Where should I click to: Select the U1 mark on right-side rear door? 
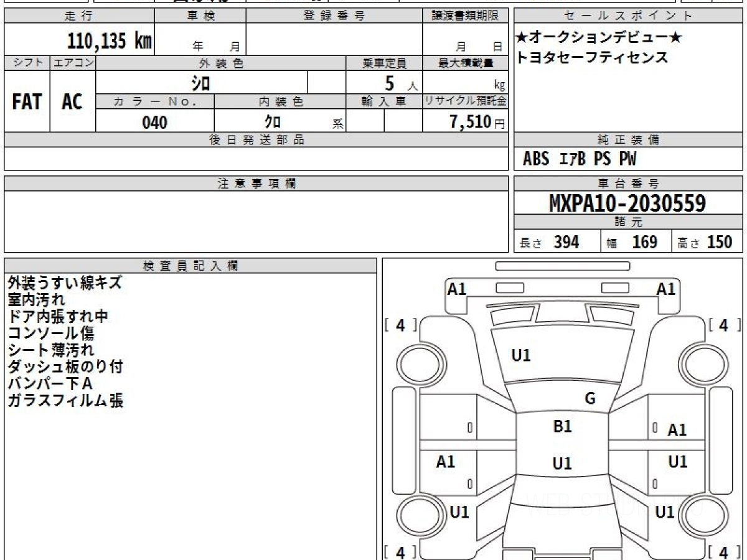(x=678, y=462)
